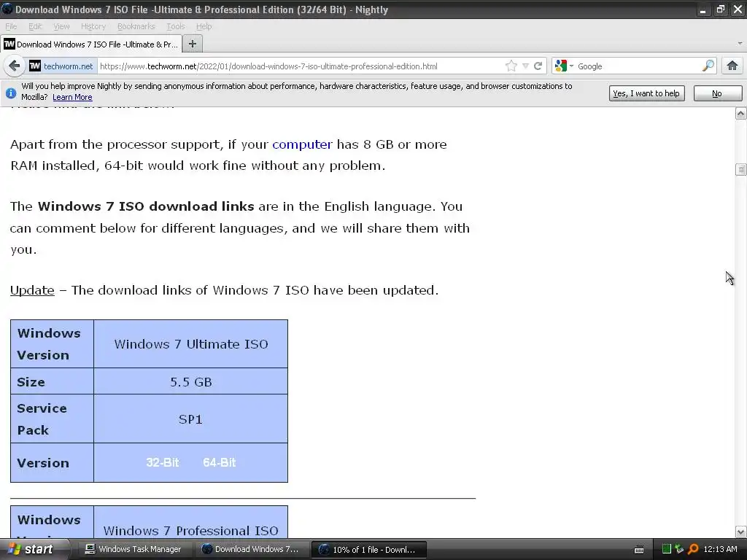Open the File menu
Viewport: 747px width, 560px height.
coord(11,26)
